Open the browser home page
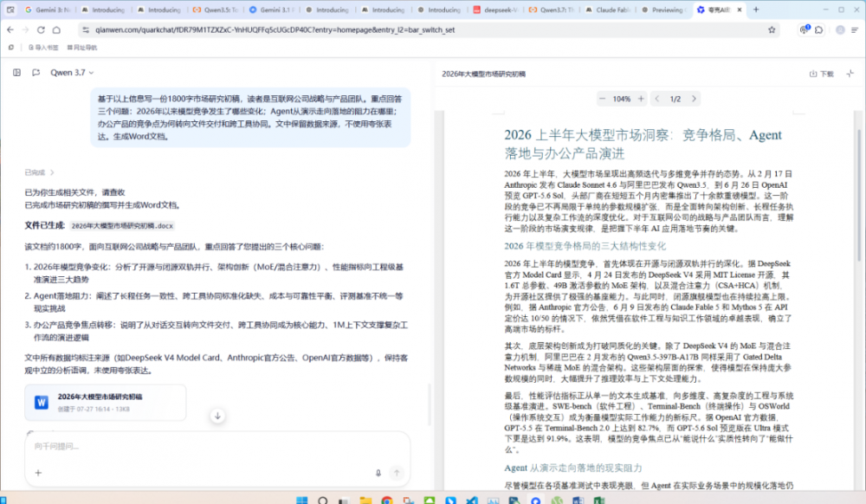Screen dimensions: 866x504 [x=56, y=29]
